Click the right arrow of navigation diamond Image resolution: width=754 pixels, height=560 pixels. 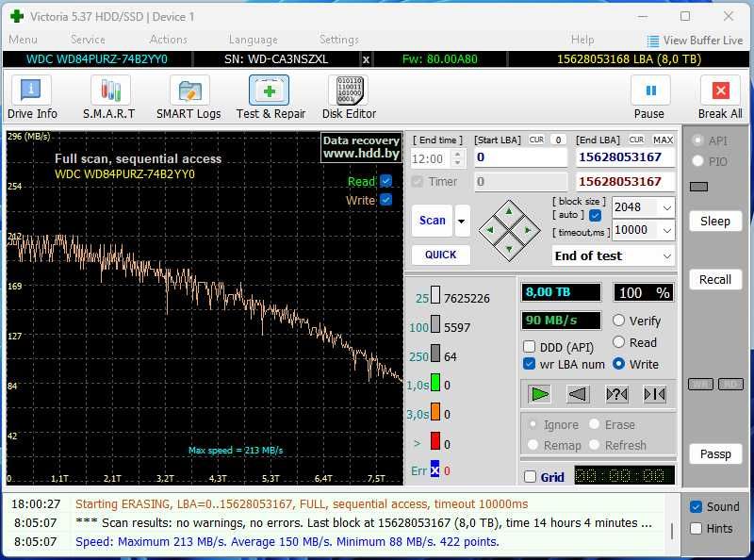point(528,230)
